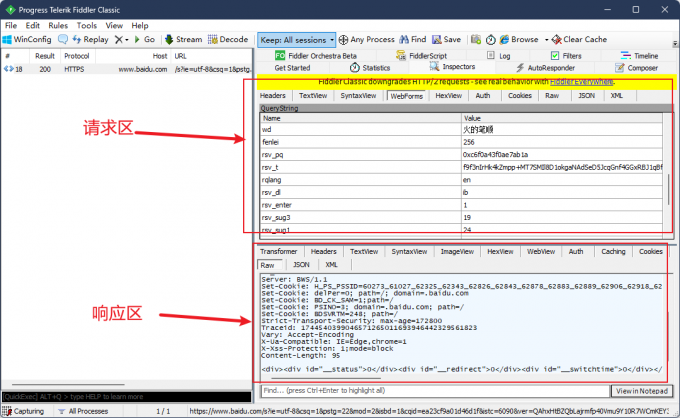
Task: Click Browse with Internet Explorer icon
Action: click(519, 39)
